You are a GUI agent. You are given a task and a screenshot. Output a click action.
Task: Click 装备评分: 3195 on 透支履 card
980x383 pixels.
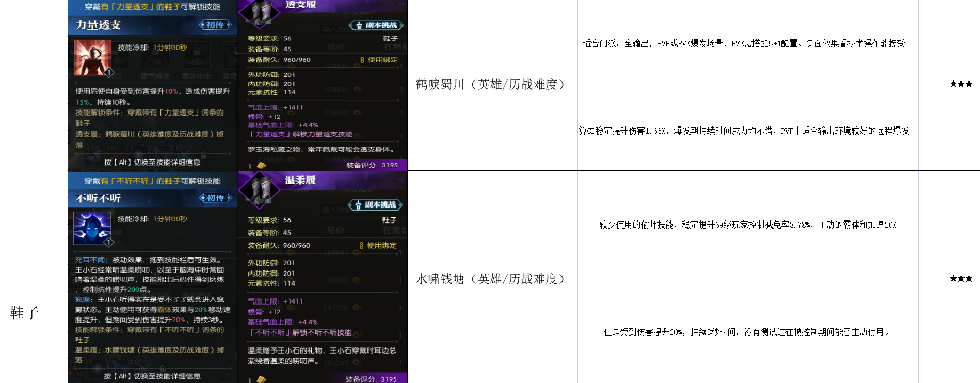pos(372,165)
